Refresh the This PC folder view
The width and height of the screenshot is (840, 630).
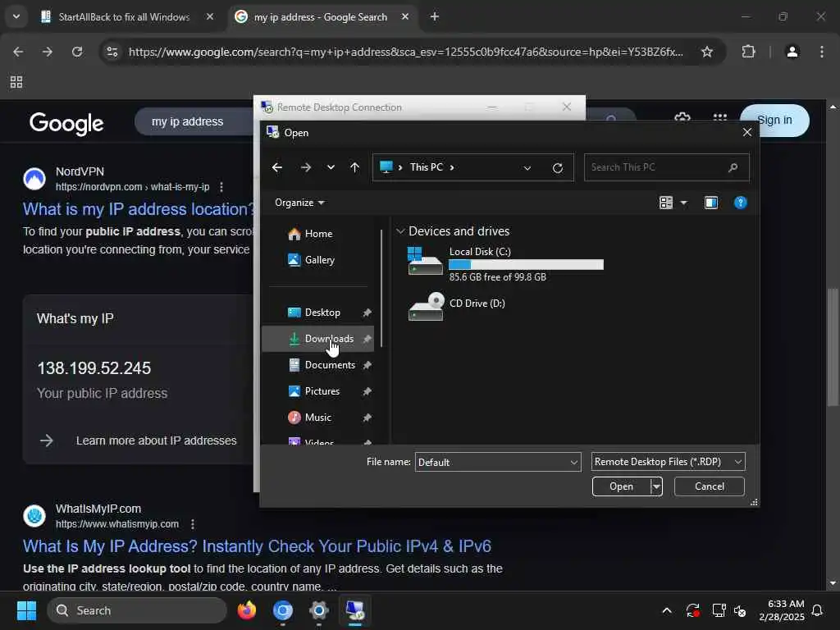pos(558,167)
